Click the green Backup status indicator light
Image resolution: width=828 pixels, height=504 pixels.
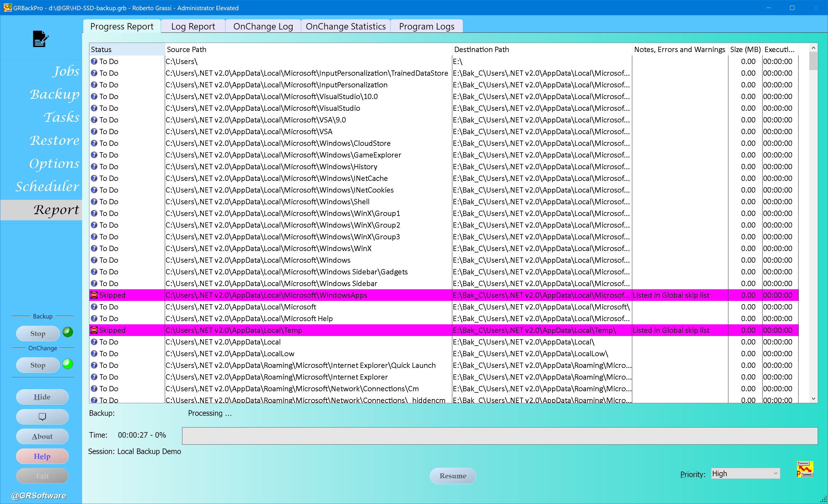pyautogui.click(x=68, y=332)
